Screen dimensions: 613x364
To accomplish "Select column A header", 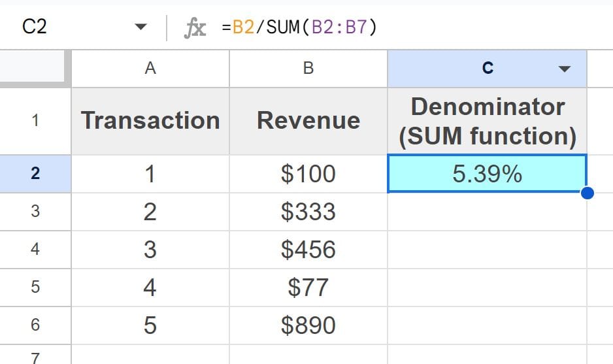I will (150, 69).
